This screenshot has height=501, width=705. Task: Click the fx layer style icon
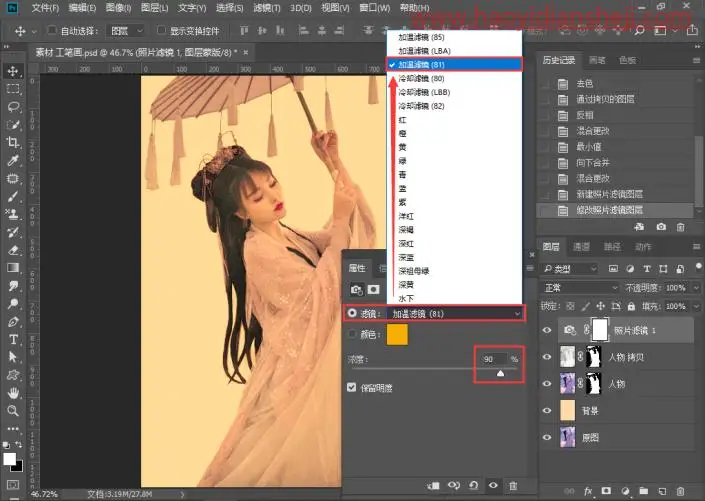(588, 491)
